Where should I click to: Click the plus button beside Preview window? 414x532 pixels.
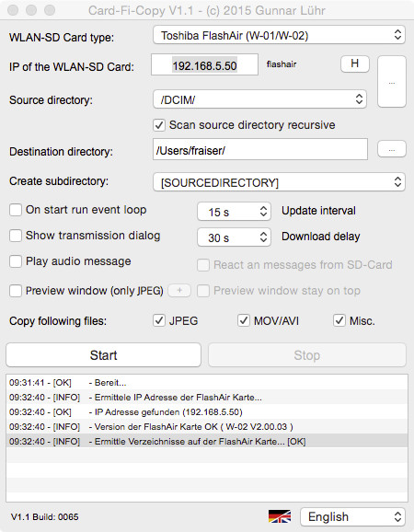pyautogui.click(x=179, y=291)
